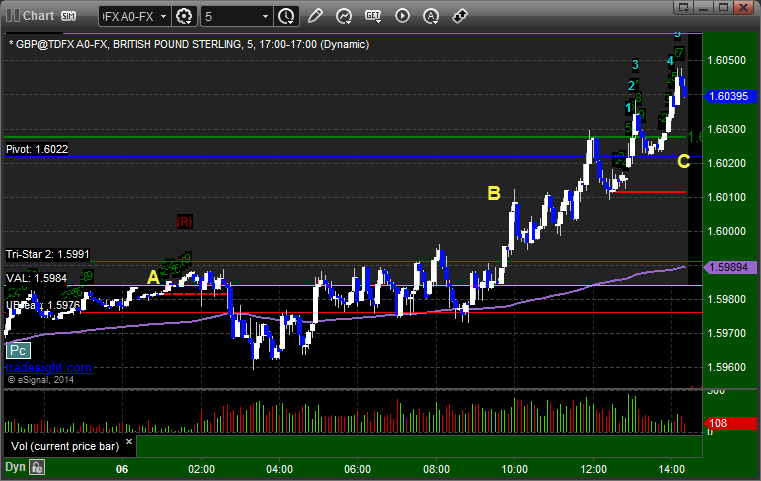This screenshot has width=761, height=481.
Task: Click the current price 1.60395 marker
Action: point(730,96)
